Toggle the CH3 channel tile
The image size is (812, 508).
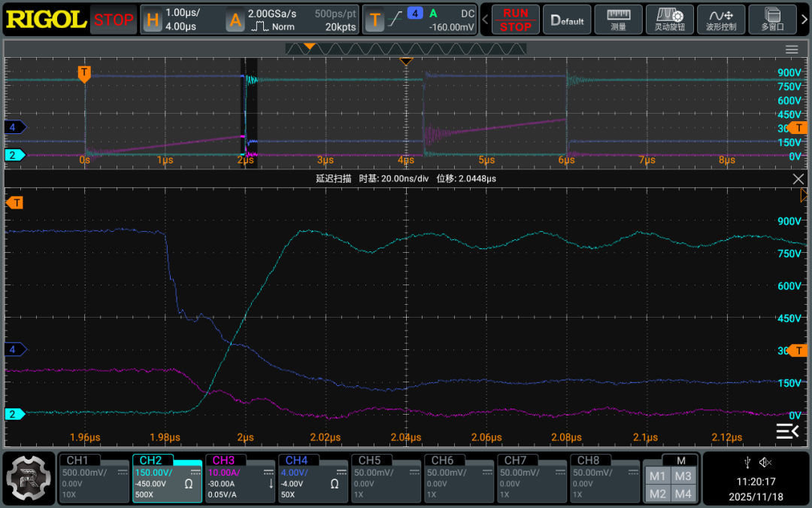[240, 478]
